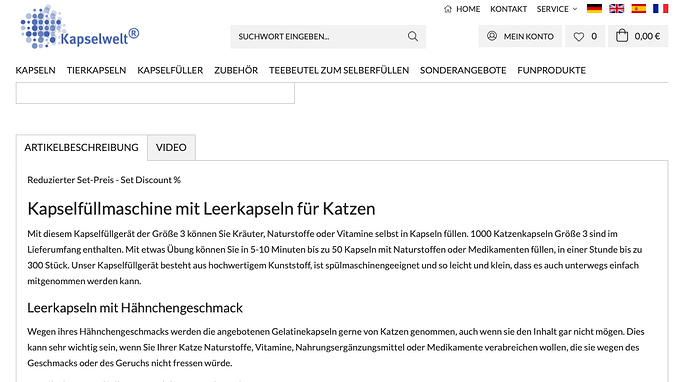
Task: Switch to the Video tab
Action: (171, 147)
